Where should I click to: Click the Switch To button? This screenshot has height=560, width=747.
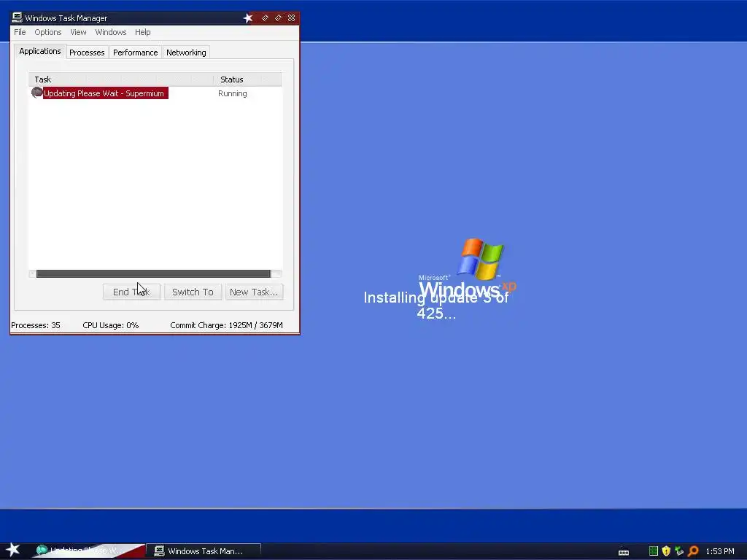tap(193, 292)
